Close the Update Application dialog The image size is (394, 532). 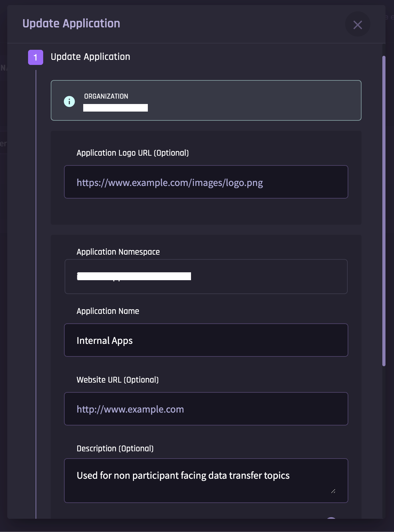click(x=357, y=25)
